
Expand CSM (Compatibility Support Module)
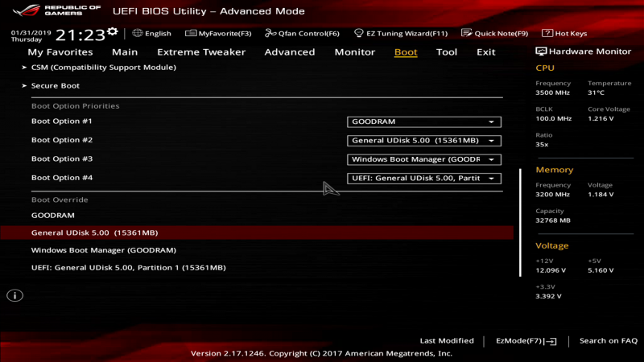point(104,68)
